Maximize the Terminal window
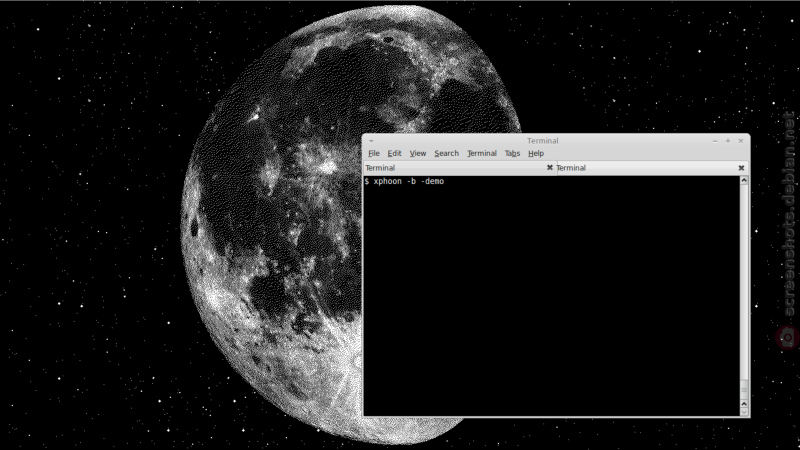Screen dimensions: 800x450 [728, 141]
